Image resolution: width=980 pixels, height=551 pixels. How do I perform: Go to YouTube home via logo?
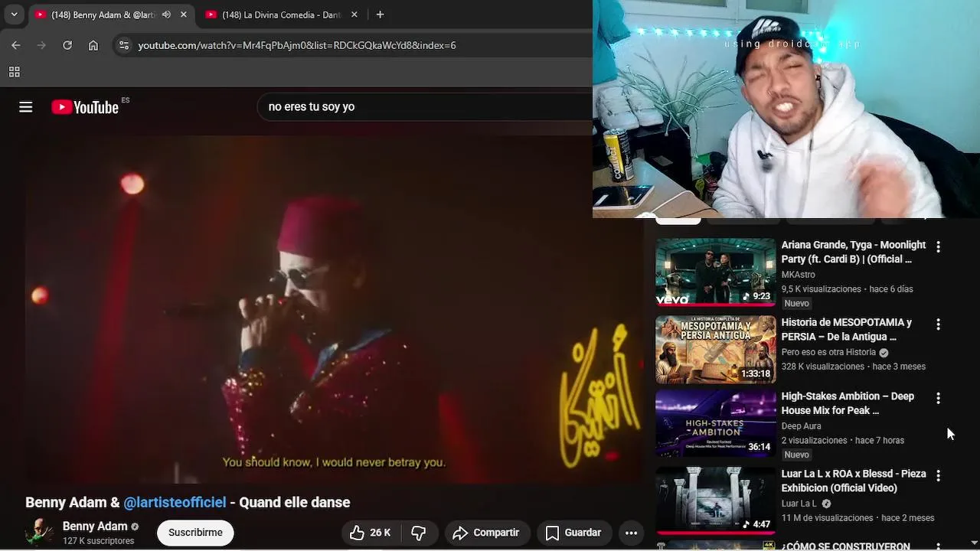(x=85, y=107)
